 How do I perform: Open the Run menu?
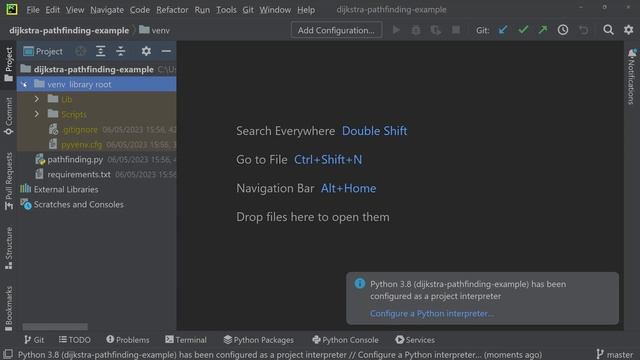(202, 9)
